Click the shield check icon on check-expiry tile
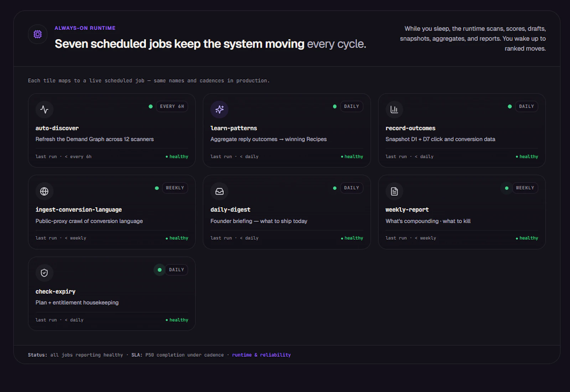The height and width of the screenshot is (392, 570). [x=44, y=273]
